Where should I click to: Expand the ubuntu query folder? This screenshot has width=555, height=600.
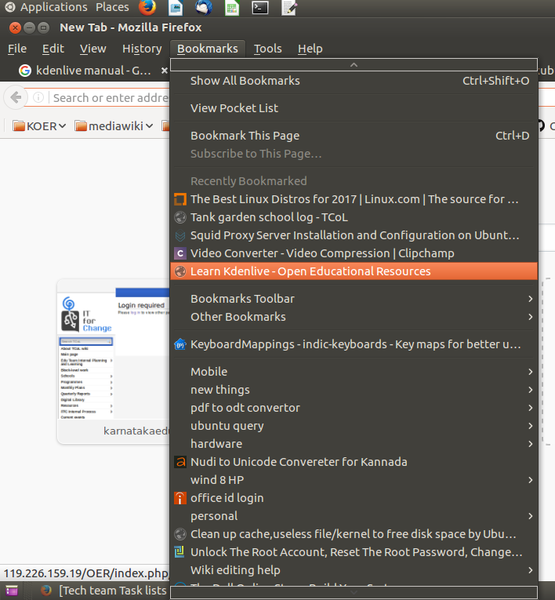pos(354,426)
